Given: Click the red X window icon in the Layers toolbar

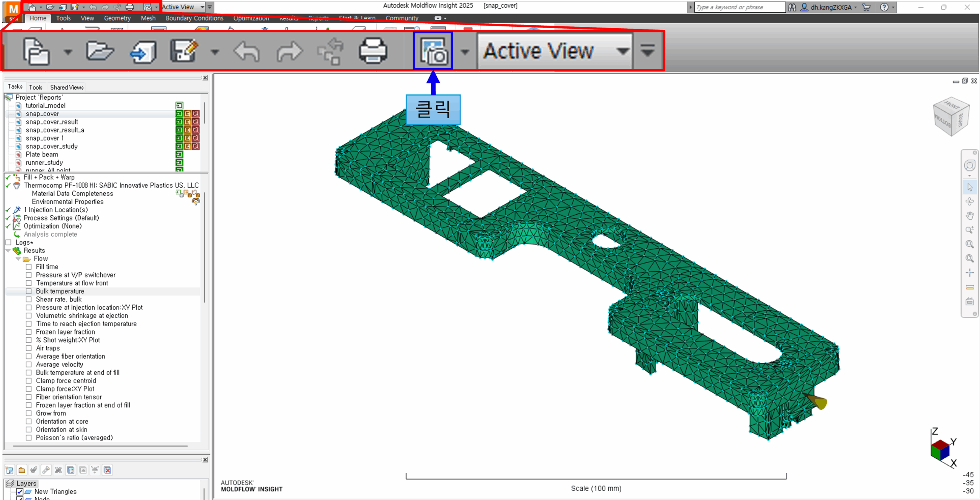Looking at the screenshot, I should tap(108, 470).
